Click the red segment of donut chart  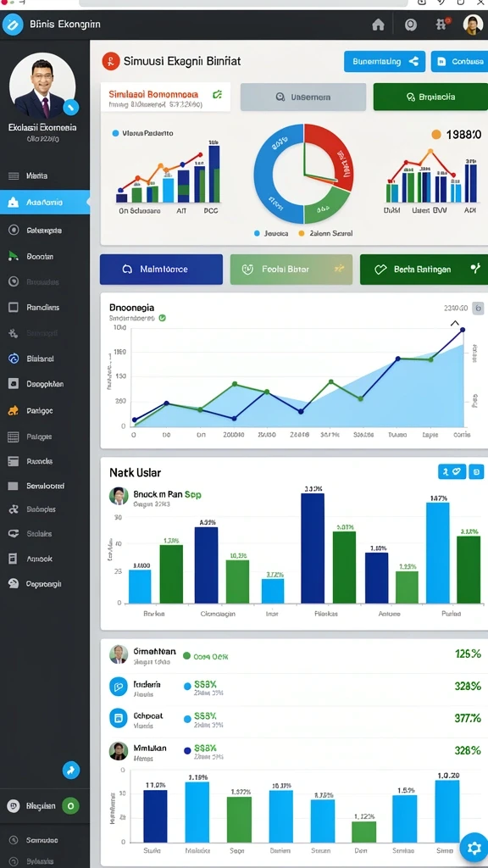click(331, 155)
